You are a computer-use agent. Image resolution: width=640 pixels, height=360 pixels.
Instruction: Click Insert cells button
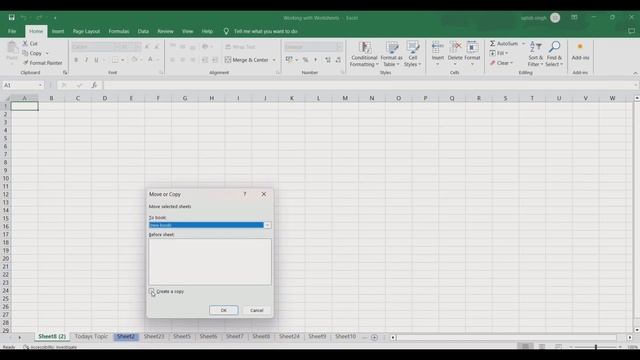pyautogui.click(x=438, y=53)
